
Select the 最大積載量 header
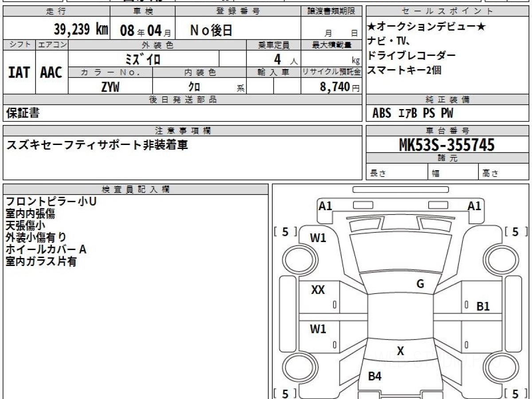332,45
